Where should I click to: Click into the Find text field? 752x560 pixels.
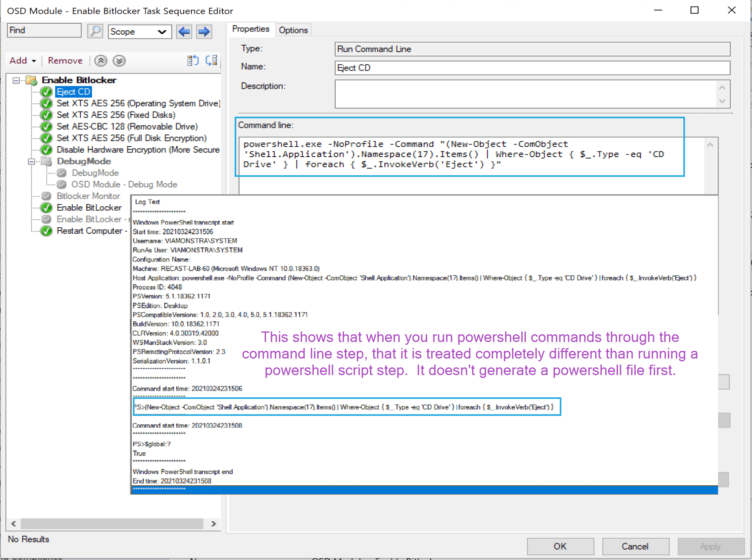point(44,31)
